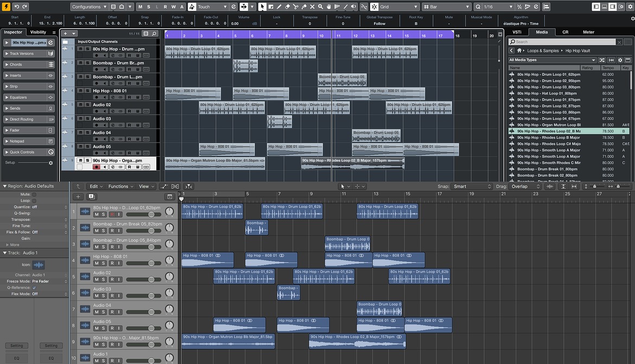Open media browser home icon

(519, 50)
